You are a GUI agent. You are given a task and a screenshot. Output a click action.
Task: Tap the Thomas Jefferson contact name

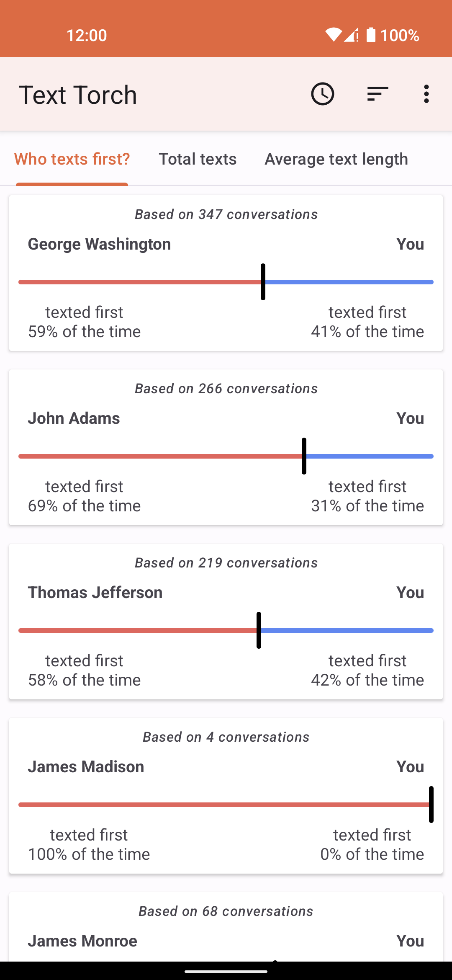[95, 593]
